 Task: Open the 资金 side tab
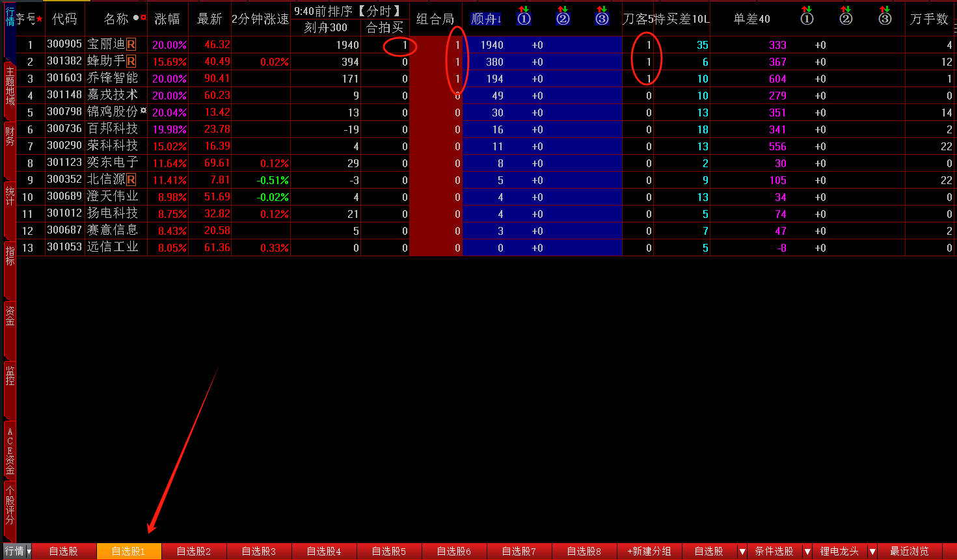coord(10,315)
